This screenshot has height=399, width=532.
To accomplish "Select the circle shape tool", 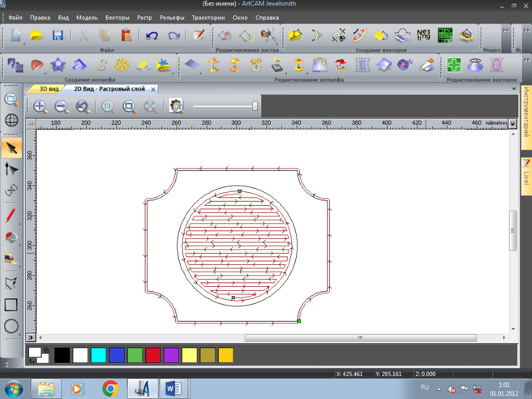I will coord(11,326).
